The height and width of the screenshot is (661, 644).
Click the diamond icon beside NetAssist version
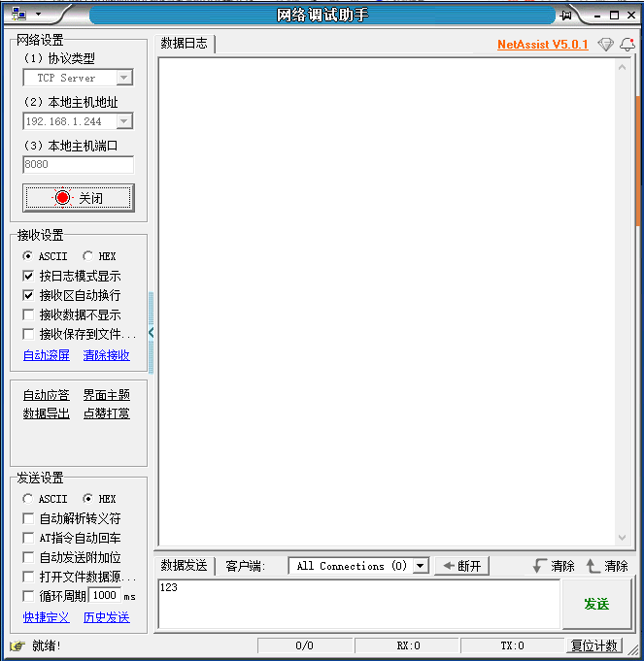pyautogui.click(x=605, y=45)
